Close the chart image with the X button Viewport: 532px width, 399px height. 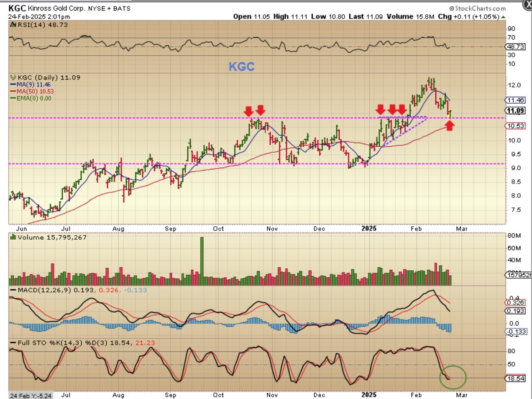[527, 4]
